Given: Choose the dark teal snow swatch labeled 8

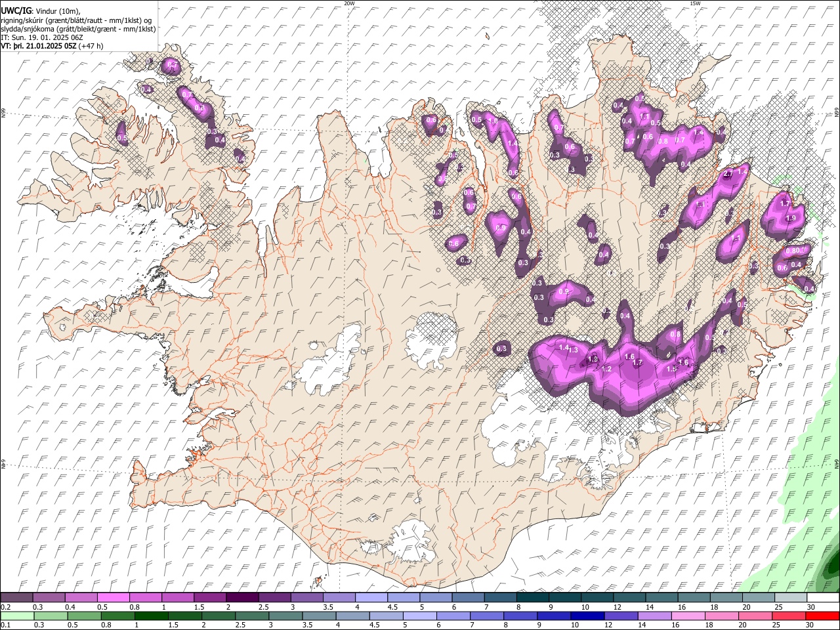Looking at the screenshot, I should pyautogui.click(x=533, y=598).
